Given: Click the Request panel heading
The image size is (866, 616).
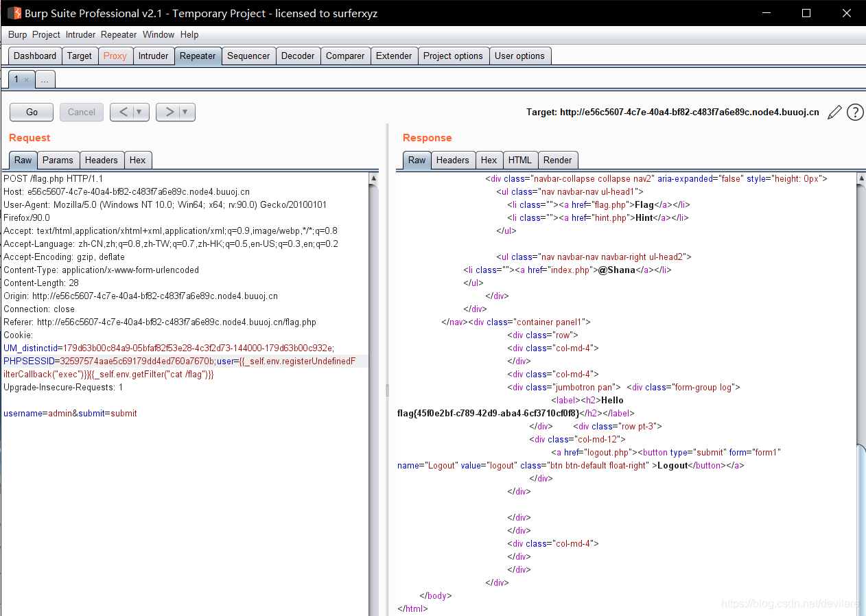Looking at the screenshot, I should pyautogui.click(x=30, y=138).
